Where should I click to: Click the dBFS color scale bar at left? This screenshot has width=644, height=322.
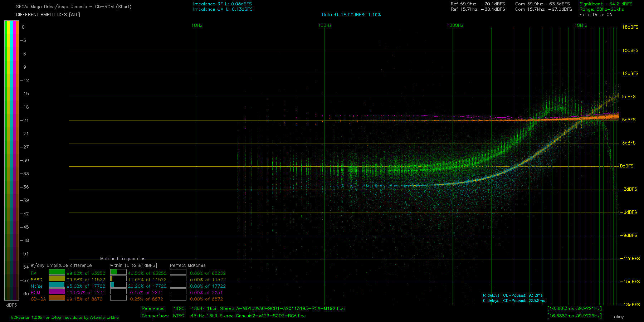click(x=11, y=160)
